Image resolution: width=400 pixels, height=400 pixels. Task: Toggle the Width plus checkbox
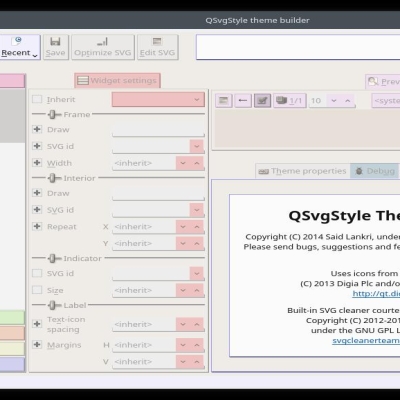(37, 163)
